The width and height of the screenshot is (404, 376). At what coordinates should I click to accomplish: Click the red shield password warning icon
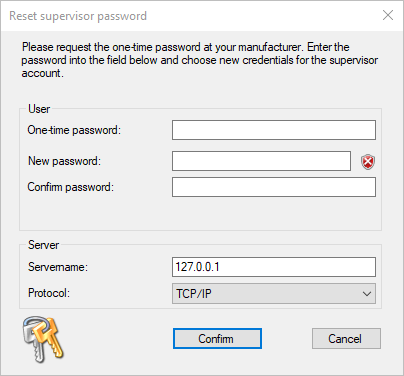tap(368, 162)
